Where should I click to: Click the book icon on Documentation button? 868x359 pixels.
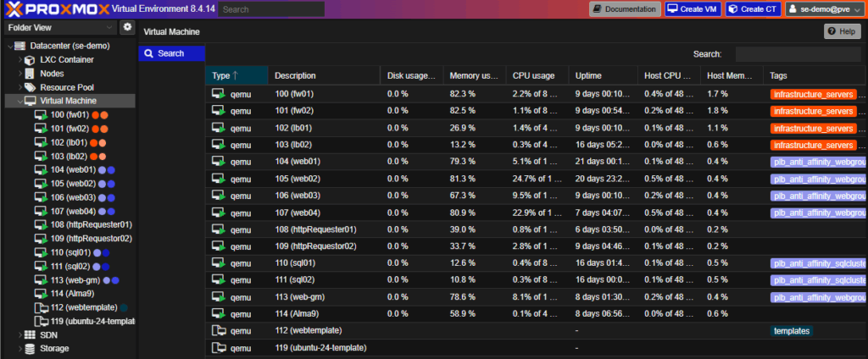(598, 8)
